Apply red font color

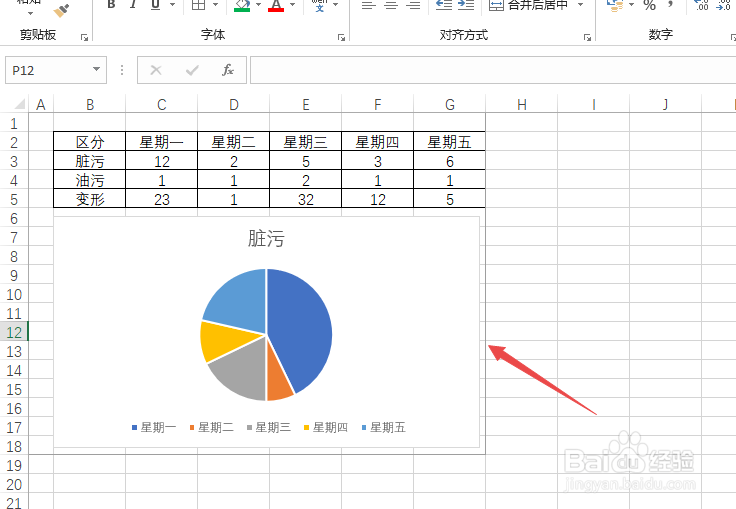click(x=276, y=5)
